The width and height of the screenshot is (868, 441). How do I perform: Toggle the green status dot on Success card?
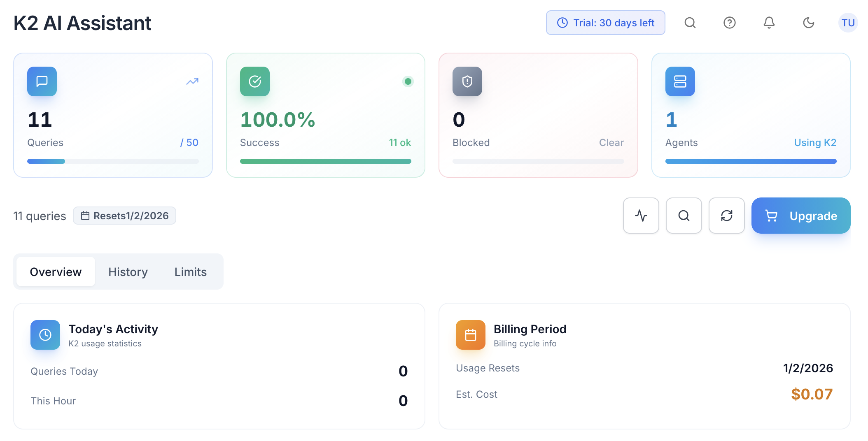click(x=408, y=81)
